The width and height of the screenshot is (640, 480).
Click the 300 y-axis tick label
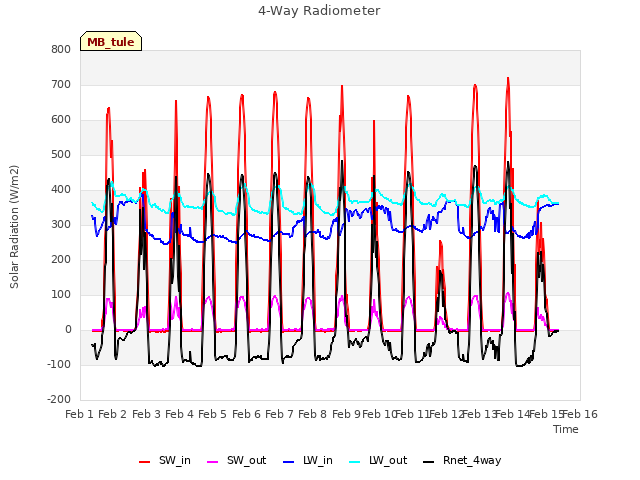(61, 224)
